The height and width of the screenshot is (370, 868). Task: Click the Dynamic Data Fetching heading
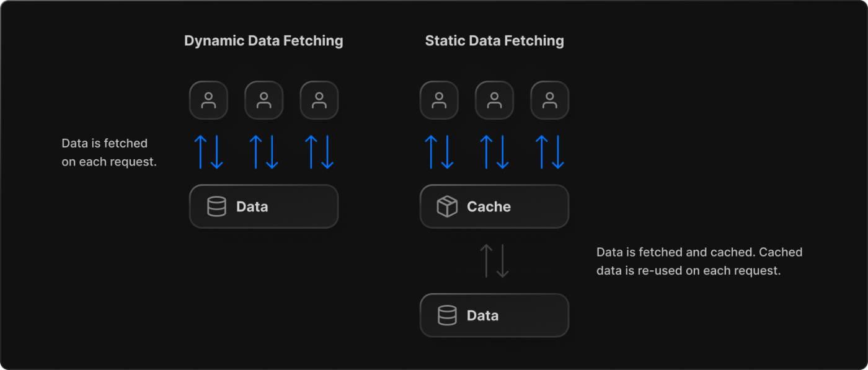tap(263, 41)
